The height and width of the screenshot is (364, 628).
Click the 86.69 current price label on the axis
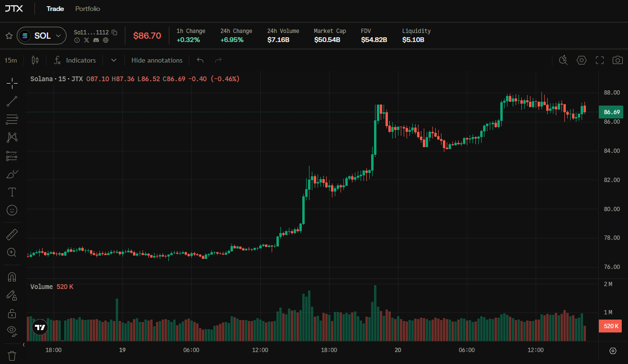(x=611, y=112)
